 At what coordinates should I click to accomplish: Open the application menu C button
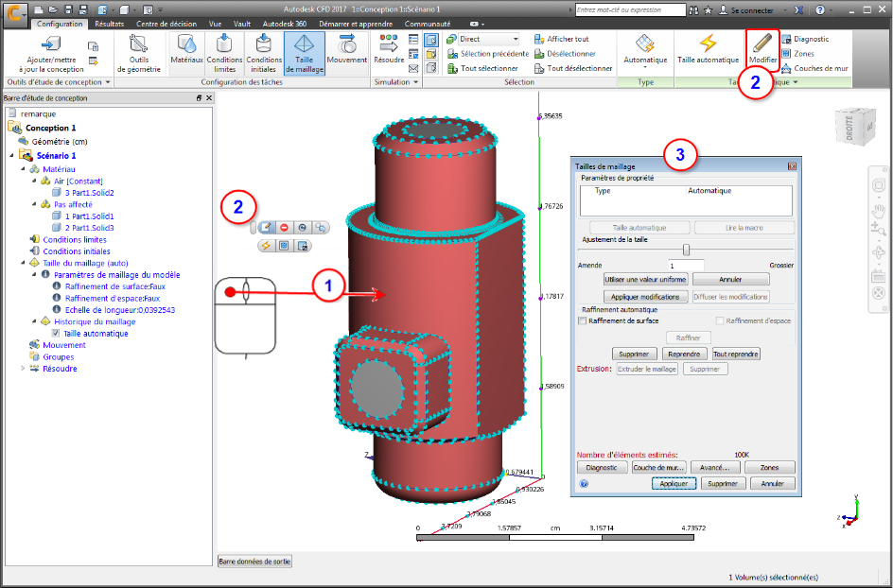click(16, 14)
